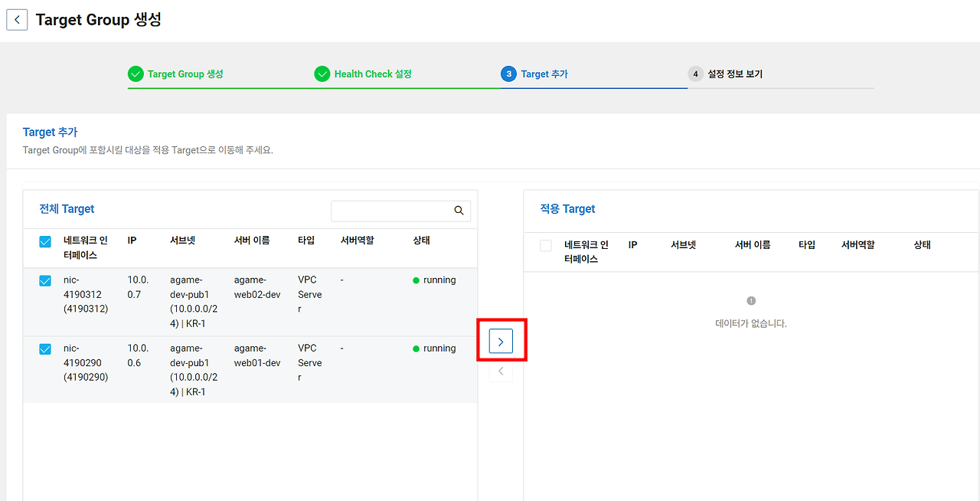Click the step 4 circle icon for 설정 정보 보기
The width and height of the screenshot is (980, 501).
(695, 74)
